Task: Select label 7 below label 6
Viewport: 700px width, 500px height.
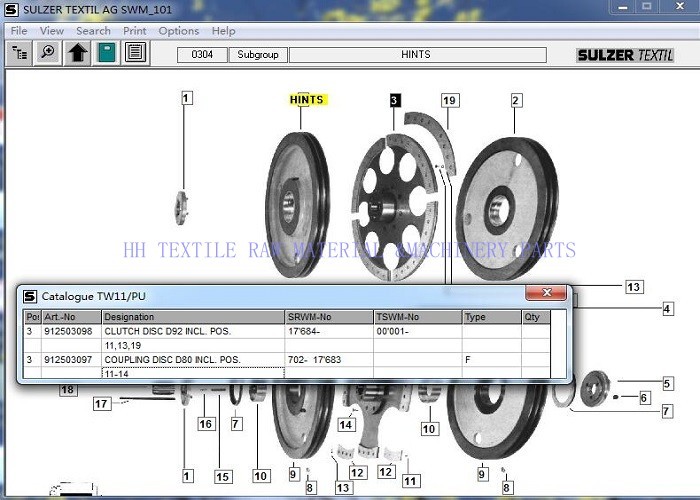Action: [x=666, y=411]
